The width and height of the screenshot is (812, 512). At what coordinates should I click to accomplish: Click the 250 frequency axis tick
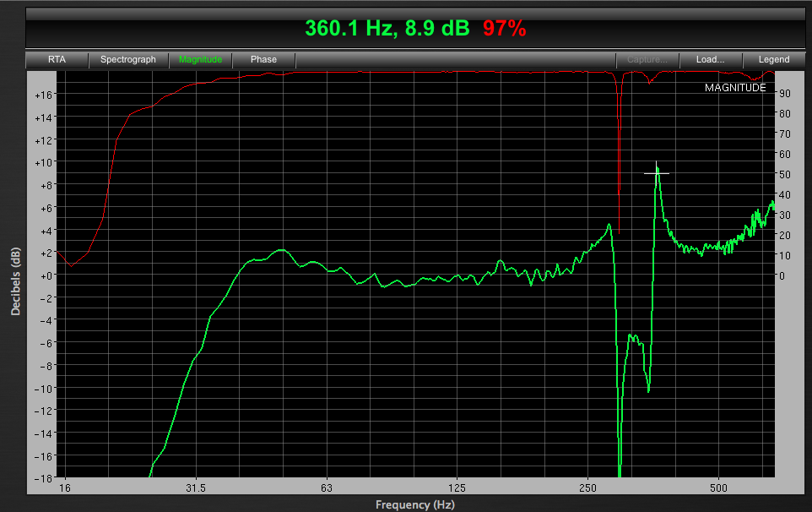pyautogui.click(x=587, y=487)
